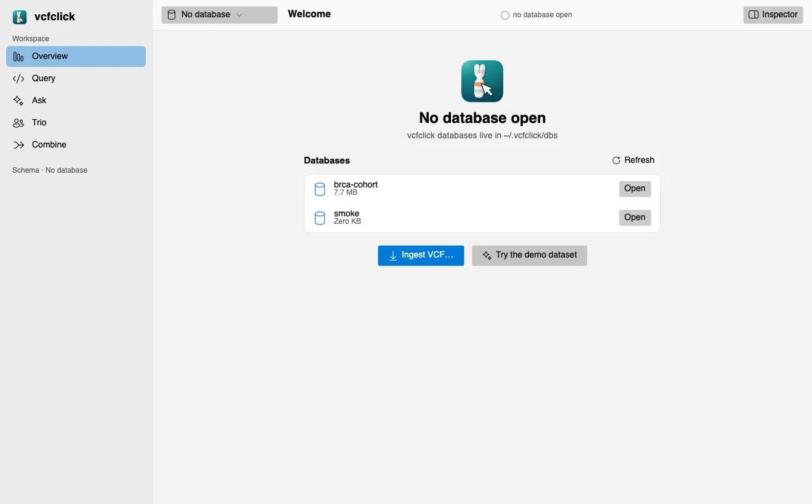Click the vcfclick logo icon in sidebar
812x504 pixels.
pyautogui.click(x=20, y=17)
